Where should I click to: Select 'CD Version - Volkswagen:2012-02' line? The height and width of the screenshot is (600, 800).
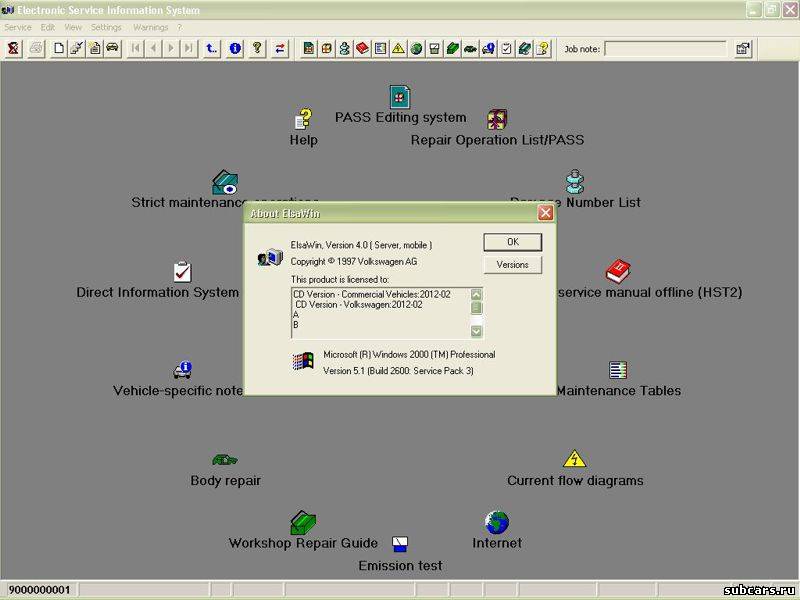pos(359,305)
